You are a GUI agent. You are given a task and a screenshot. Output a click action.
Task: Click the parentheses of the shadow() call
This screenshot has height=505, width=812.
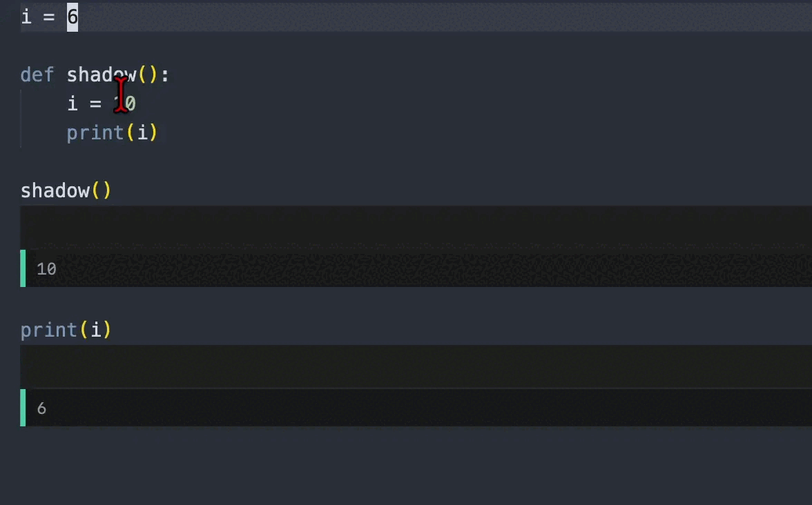[101, 190]
